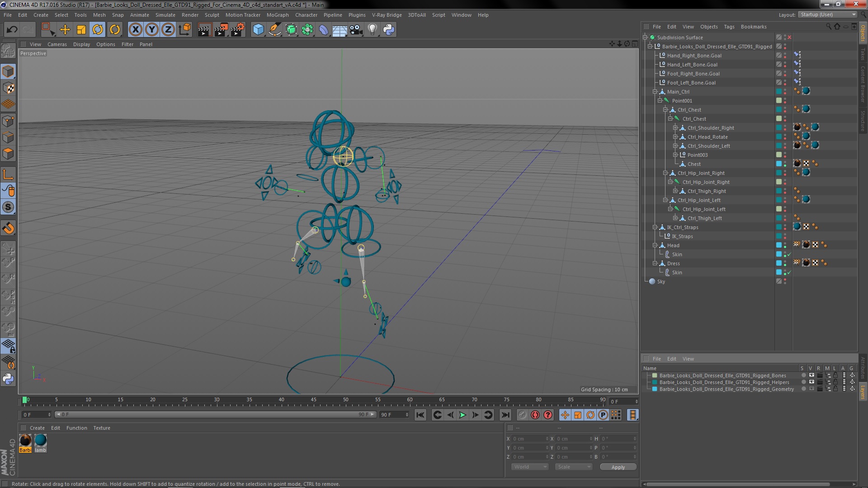This screenshot has width=868, height=488.
Task: Click the X position input field
Action: coord(530,439)
